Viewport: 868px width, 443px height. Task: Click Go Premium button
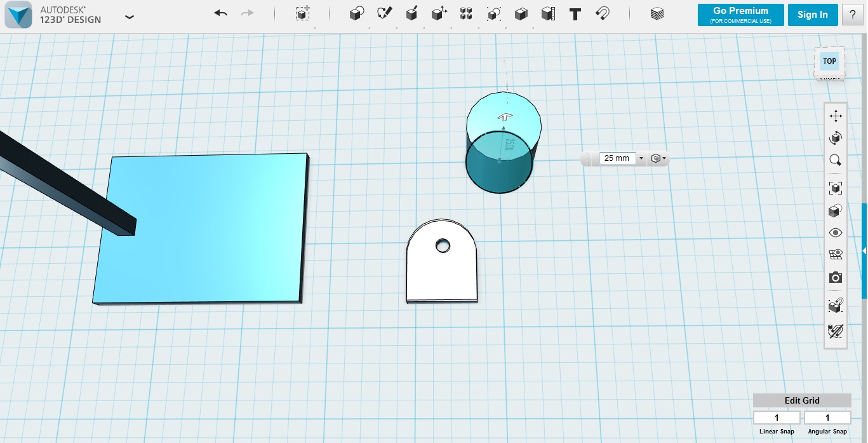[740, 15]
